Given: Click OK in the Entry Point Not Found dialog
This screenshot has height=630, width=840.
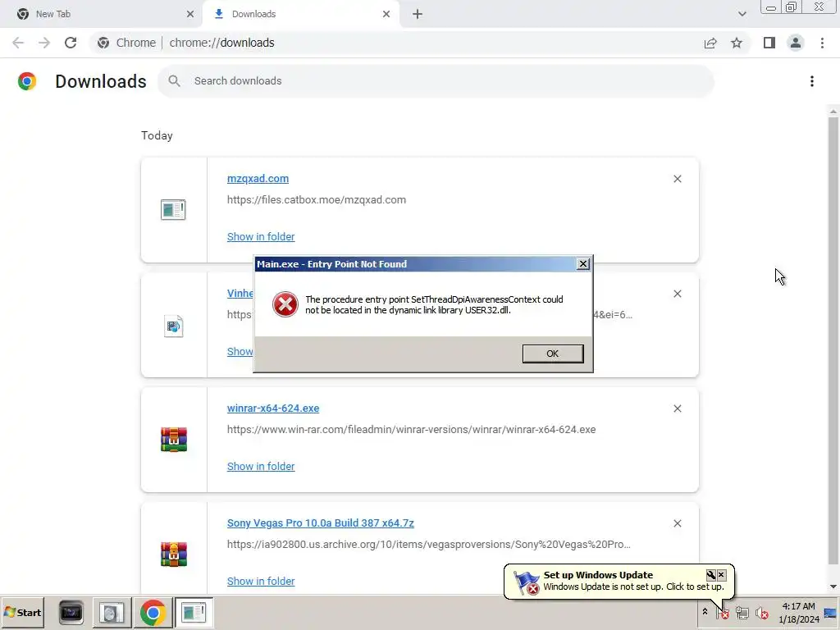Looking at the screenshot, I should (553, 354).
